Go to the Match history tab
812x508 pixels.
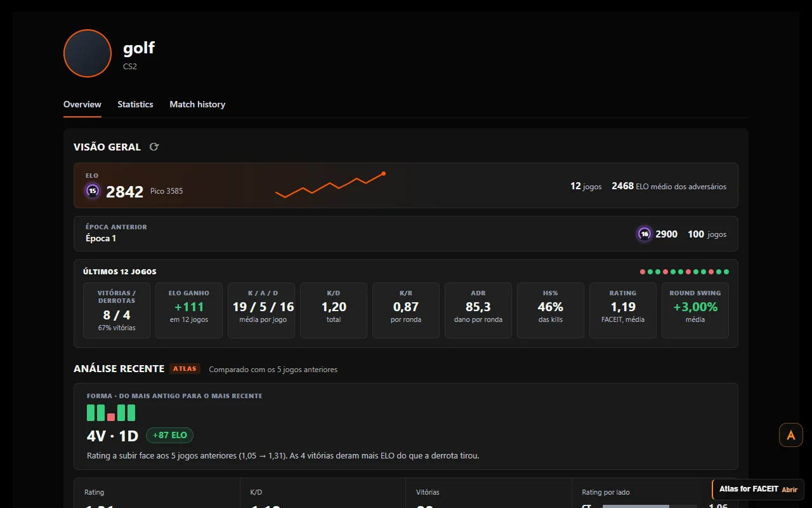pyautogui.click(x=197, y=104)
